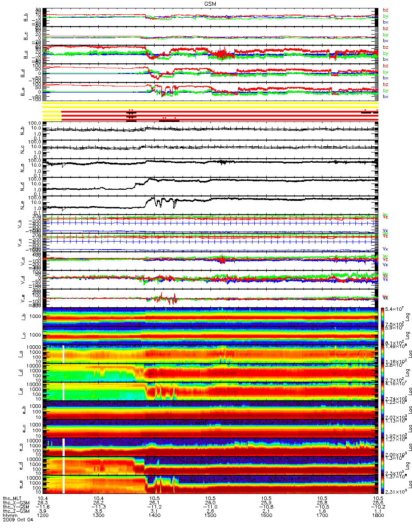Image resolution: width=412 pixels, height=532 pixels.
Task: Click the 1700 time tick label
Action: [322, 515]
